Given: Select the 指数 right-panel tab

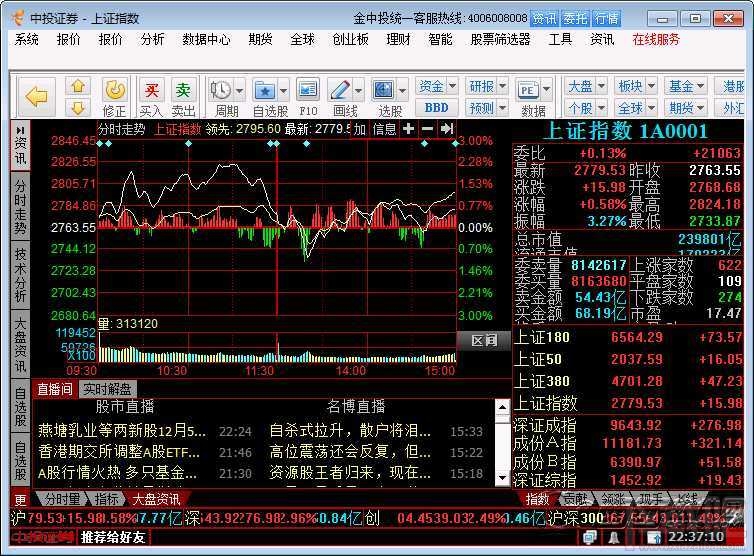Looking at the screenshot, I should coord(537,499).
